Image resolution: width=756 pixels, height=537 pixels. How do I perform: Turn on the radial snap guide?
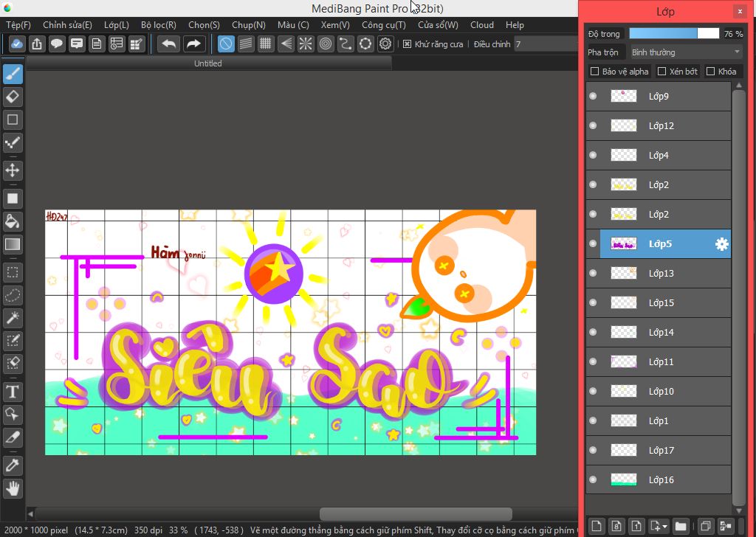306,44
